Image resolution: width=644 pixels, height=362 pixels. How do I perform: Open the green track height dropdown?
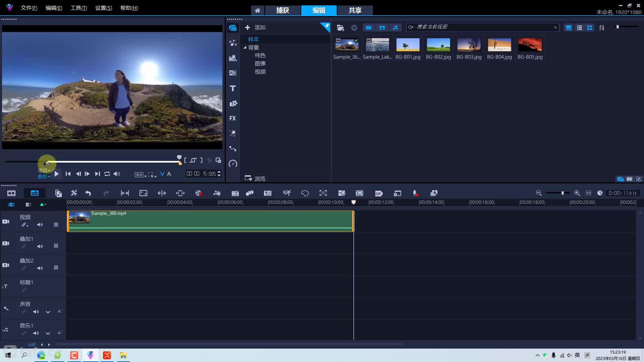[43, 204]
